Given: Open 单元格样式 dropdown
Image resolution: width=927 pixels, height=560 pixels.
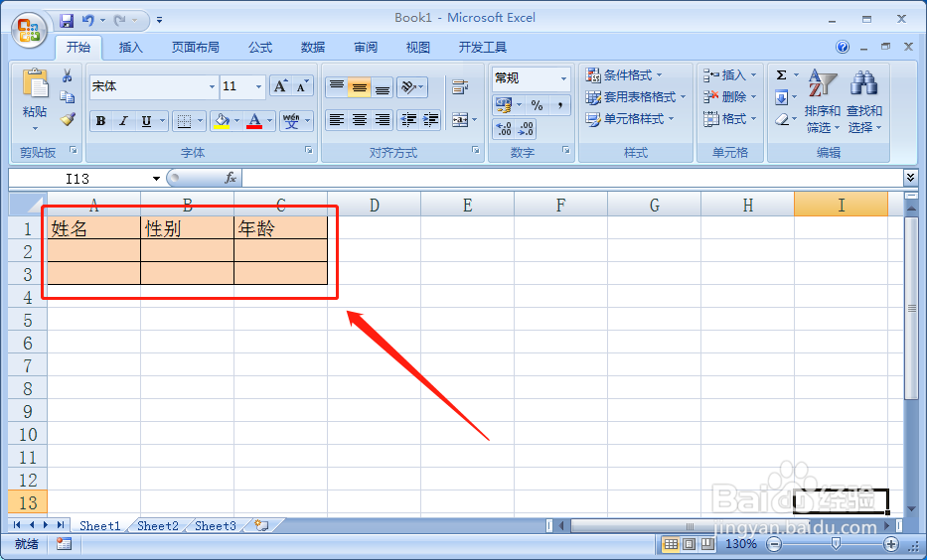Looking at the screenshot, I should (x=630, y=119).
